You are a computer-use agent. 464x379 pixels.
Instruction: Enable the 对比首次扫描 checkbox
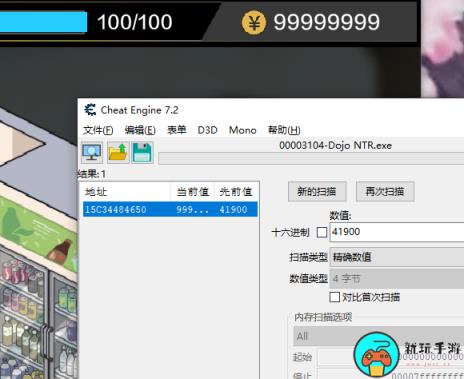334,297
